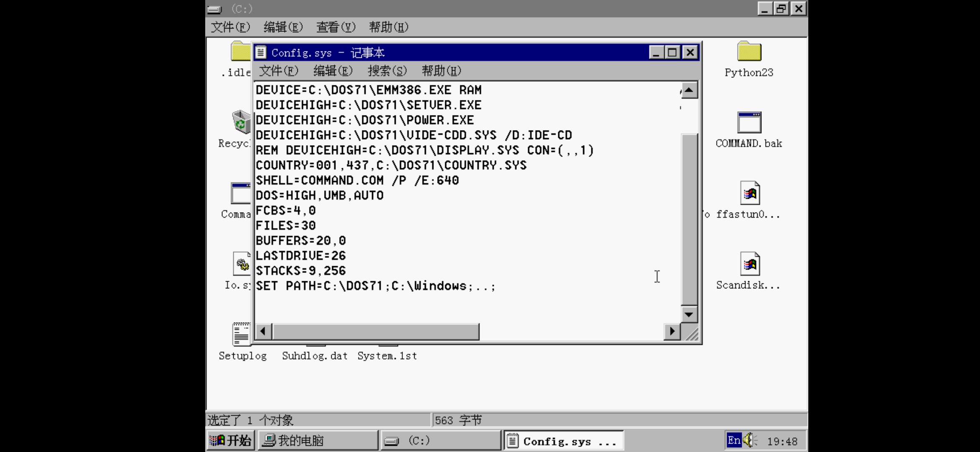Click Notepad vertical scrollbar down arrow
This screenshot has width=980, height=452.
(x=689, y=315)
